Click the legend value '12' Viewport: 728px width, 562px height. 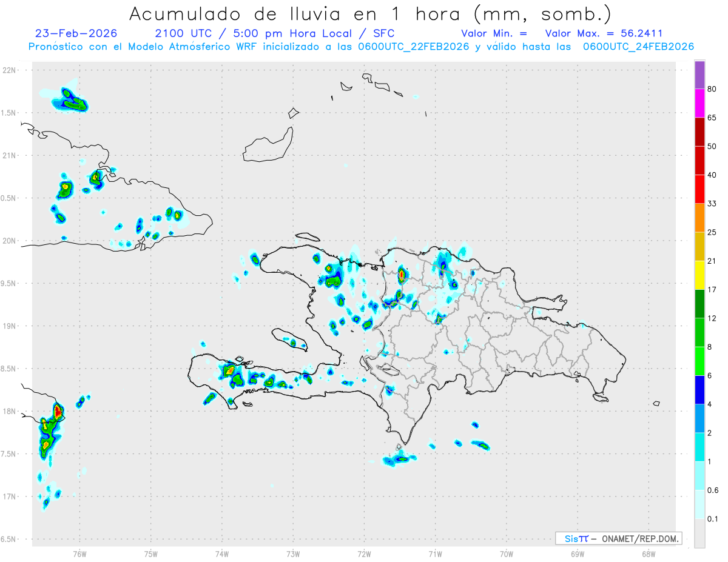coord(712,318)
